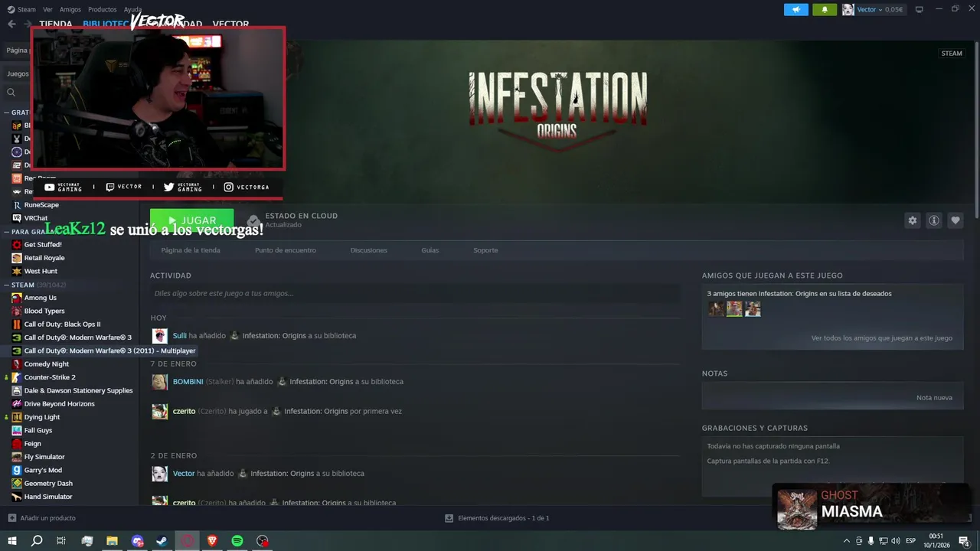This screenshot has width=980, height=551.
Task: Open the Página de la tienda tab
Action: point(191,250)
